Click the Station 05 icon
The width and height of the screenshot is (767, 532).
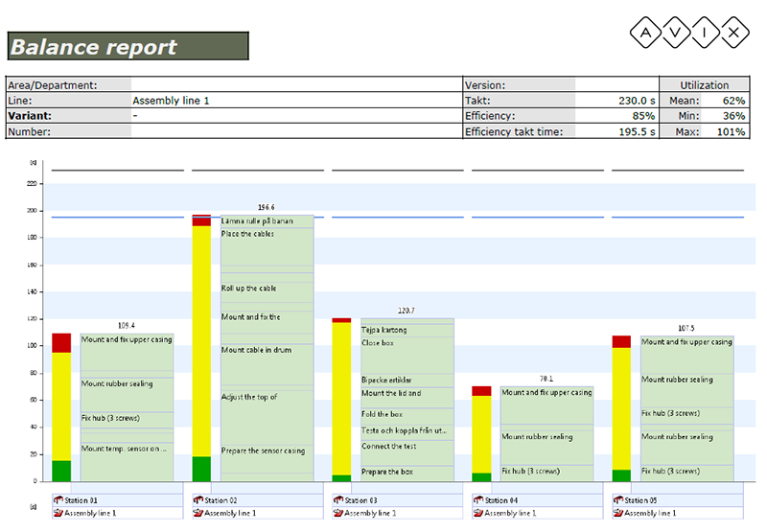[617, 500]
